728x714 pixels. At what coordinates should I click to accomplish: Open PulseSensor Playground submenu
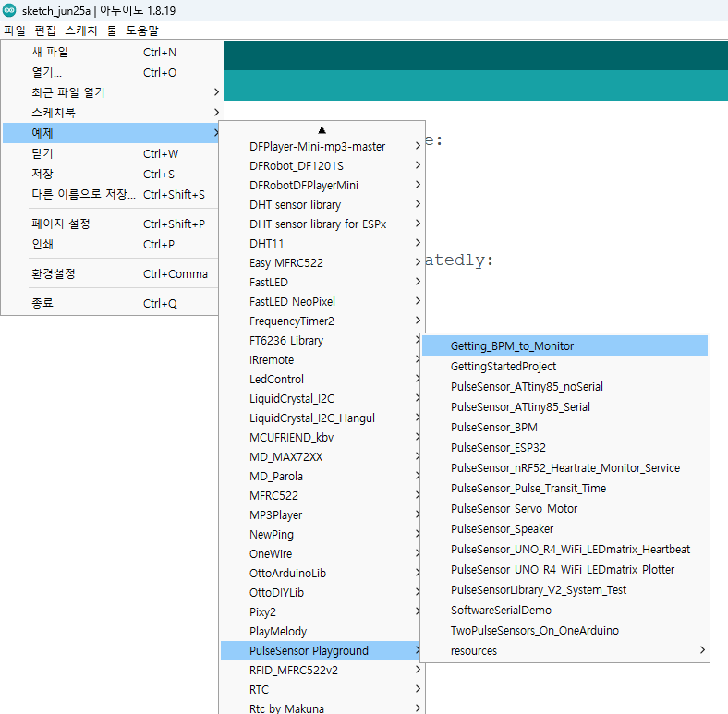click(321, 651)
